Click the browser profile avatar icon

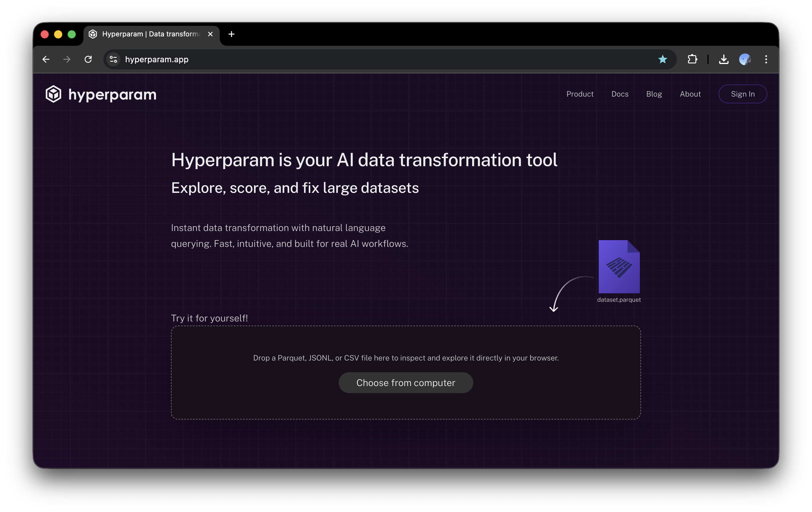pos(745,59)
